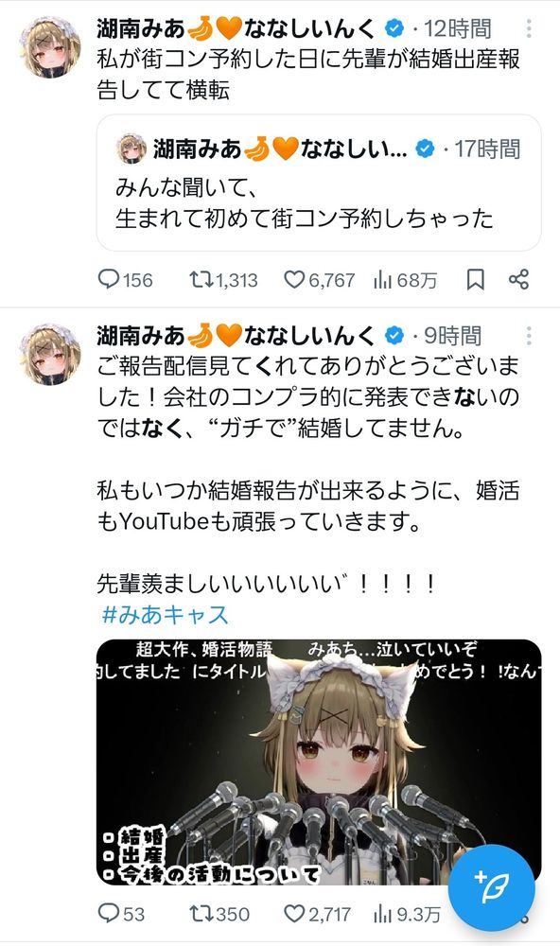
Task: Open small avatar inside the quoted tweet
Action: click(x=131, y=149)
